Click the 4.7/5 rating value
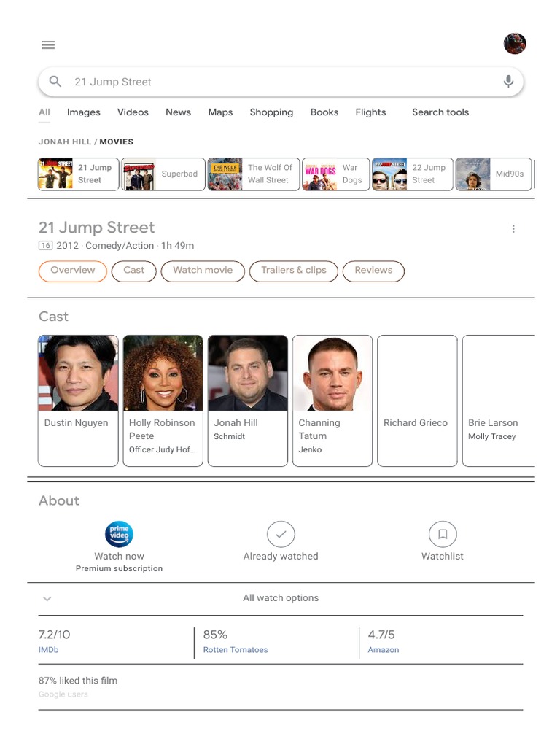This screenshot has height=747, width=560. tap(381, 635)
